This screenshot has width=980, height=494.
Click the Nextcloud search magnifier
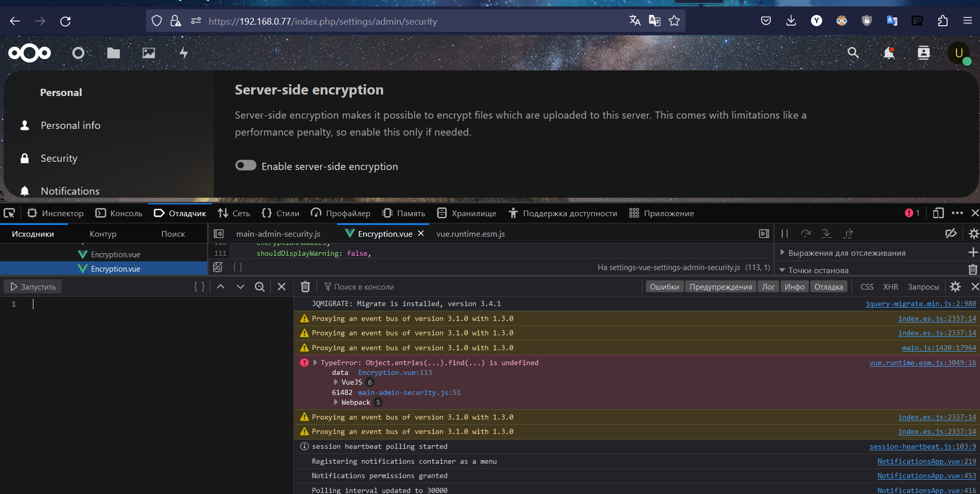pos(853,53)
